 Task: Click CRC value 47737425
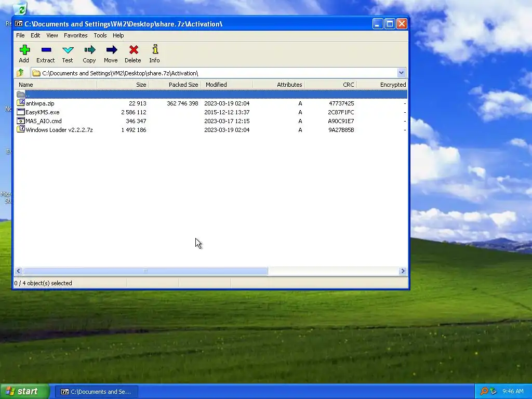(341, 103)
